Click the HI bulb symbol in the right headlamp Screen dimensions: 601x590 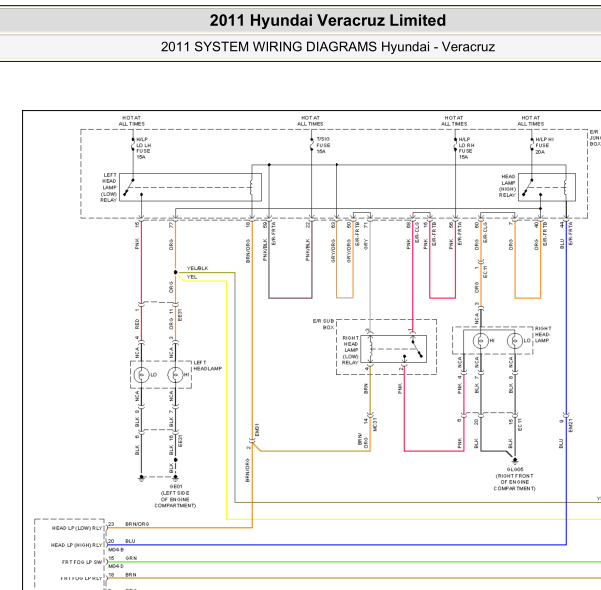coord(481,340)
